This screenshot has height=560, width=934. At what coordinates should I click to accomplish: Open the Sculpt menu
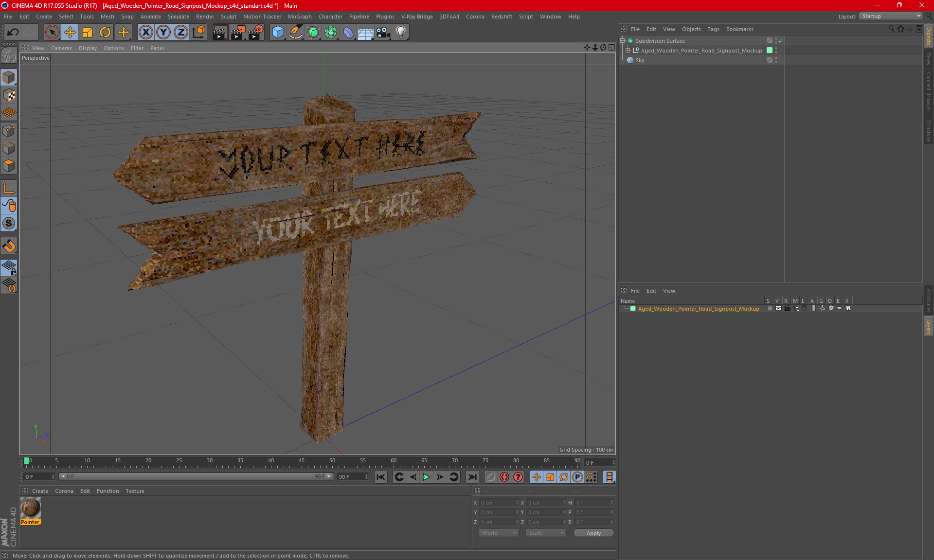click(228, 17)
